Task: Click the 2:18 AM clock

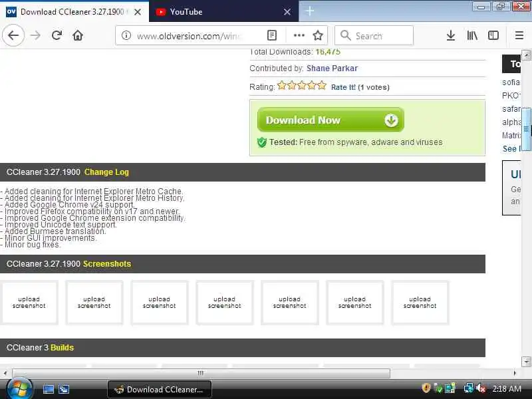Action: (x=507, y=388)
